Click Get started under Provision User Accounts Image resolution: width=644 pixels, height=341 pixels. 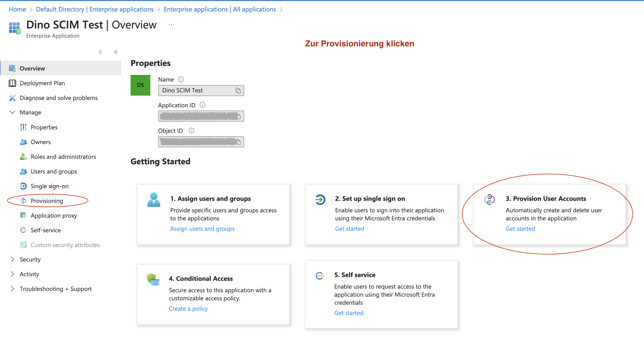pos(520,228)
